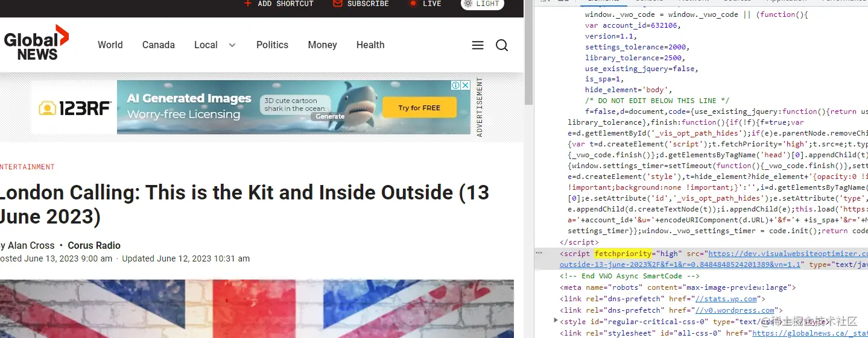Viewport: 868px width, 338px height.
Task: Open the ENTERTAINMENT category link
Action: pos(27,167)
